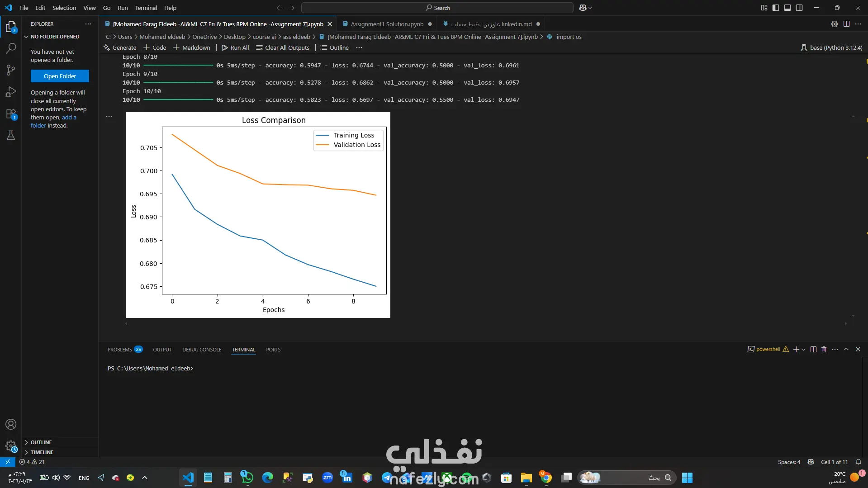The width and height of the screenshot is (868, 488).
Task: Open the launch profile dropdown chevron
Action: pos(803,349)
